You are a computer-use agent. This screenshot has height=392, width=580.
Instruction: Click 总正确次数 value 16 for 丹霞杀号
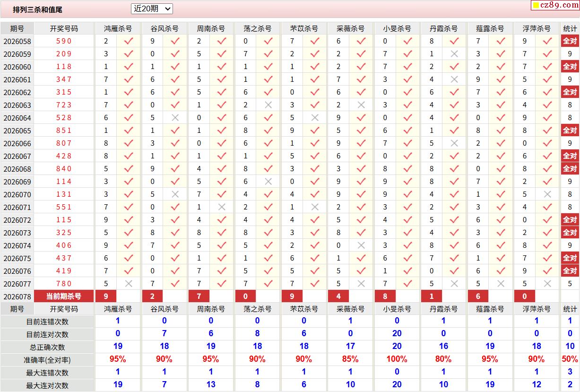pos(443,347)
